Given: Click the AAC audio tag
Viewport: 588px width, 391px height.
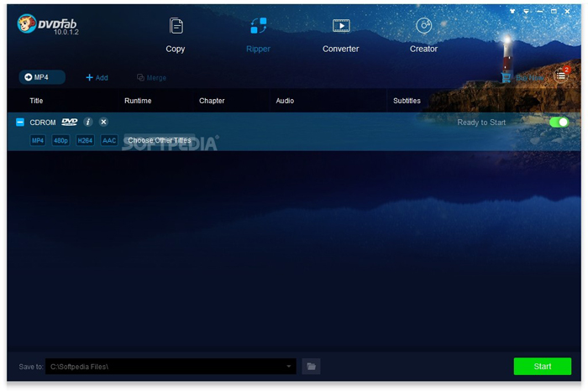Looking at the screenshot, I should pyautogui.click(x=109, y=140).
